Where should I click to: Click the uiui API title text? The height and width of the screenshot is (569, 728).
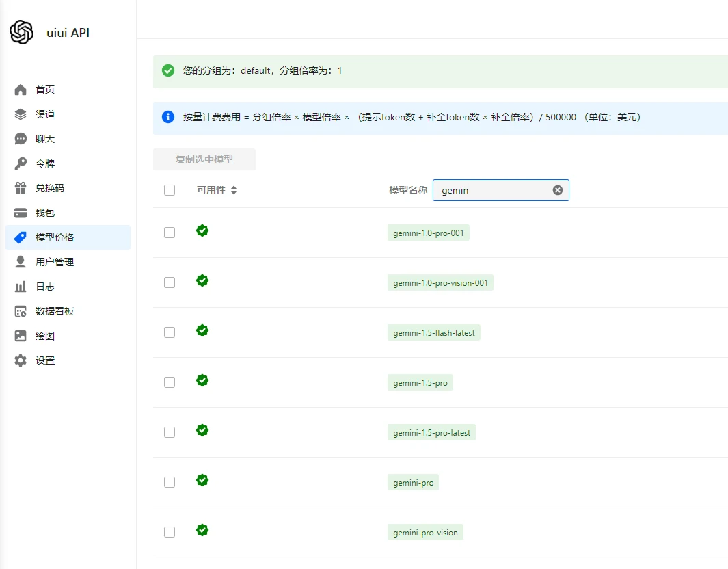coord(68,33)
